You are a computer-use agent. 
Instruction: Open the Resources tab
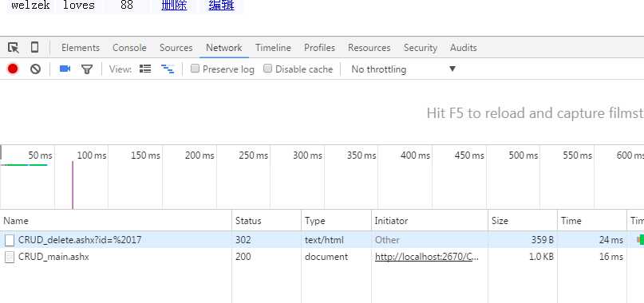click(369, 48)
